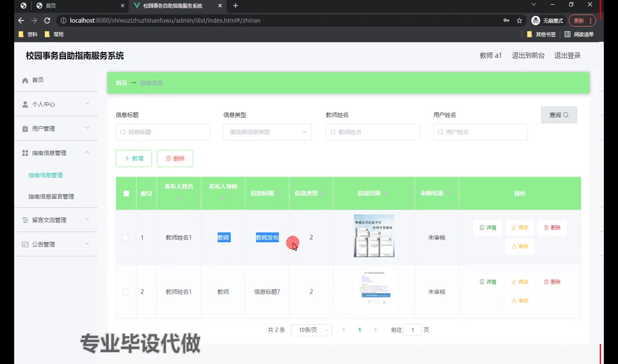Image resolution: width=618 pixels, height=364 pixels.
Task: Click 退出登录 in the header
Action: click(x=567, y=56)
